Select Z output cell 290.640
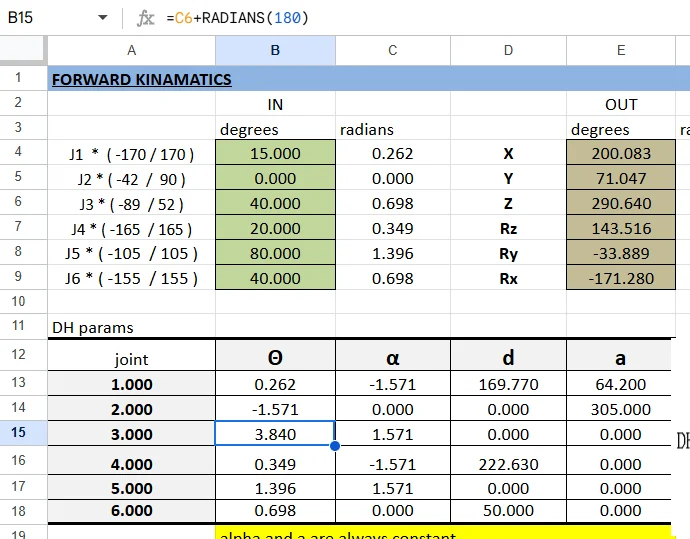The image size is (690, 539). tap(621, 202)
